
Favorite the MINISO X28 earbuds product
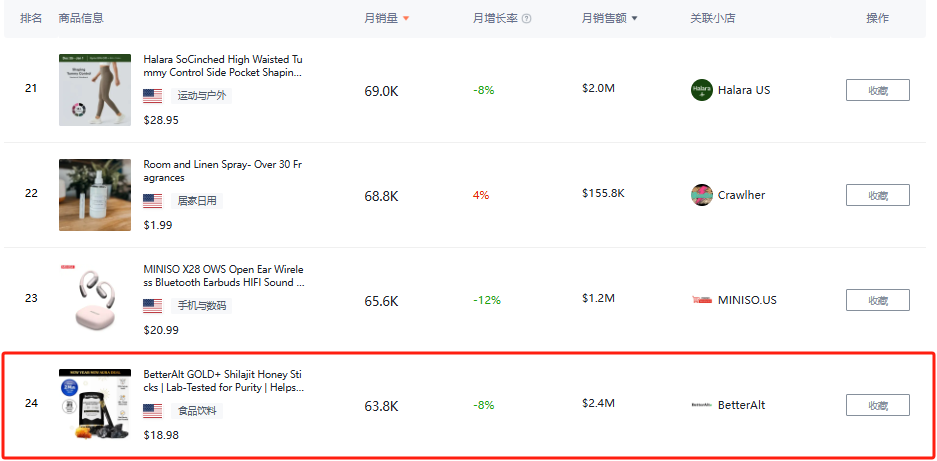click(x=877, y=300)
